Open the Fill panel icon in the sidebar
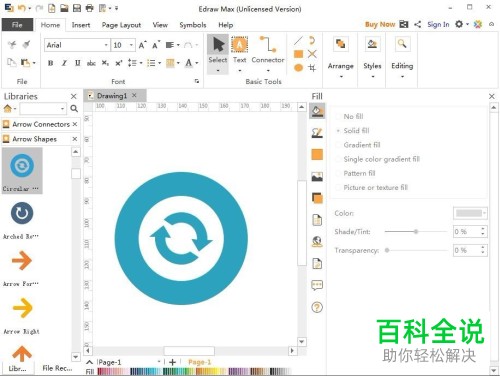 [317, 111]
